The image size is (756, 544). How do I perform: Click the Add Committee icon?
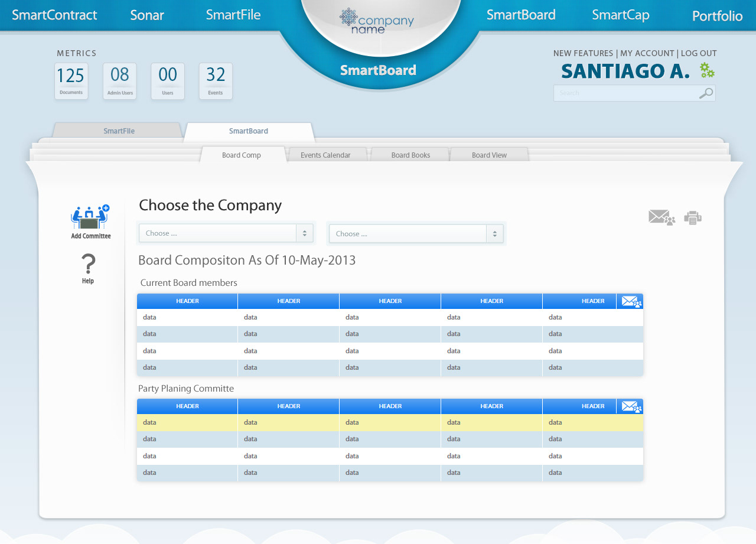pyautogui.click(x=90, y=217)
